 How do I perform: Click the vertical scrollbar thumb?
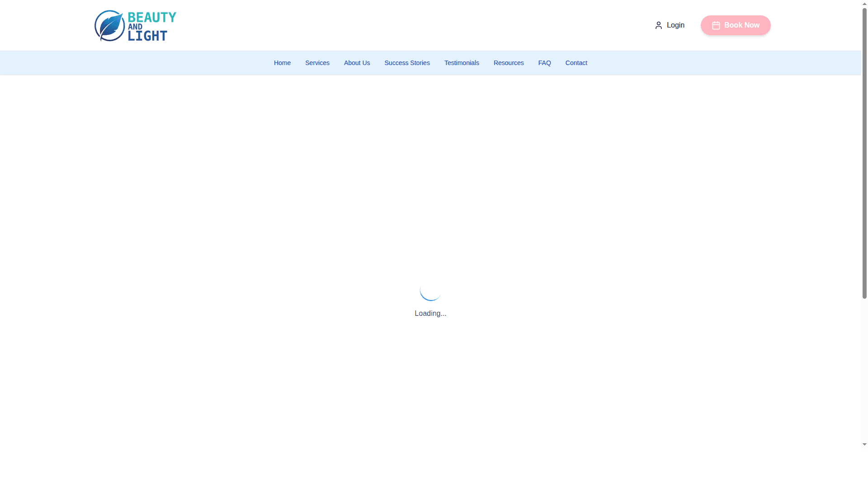point(864,154)
